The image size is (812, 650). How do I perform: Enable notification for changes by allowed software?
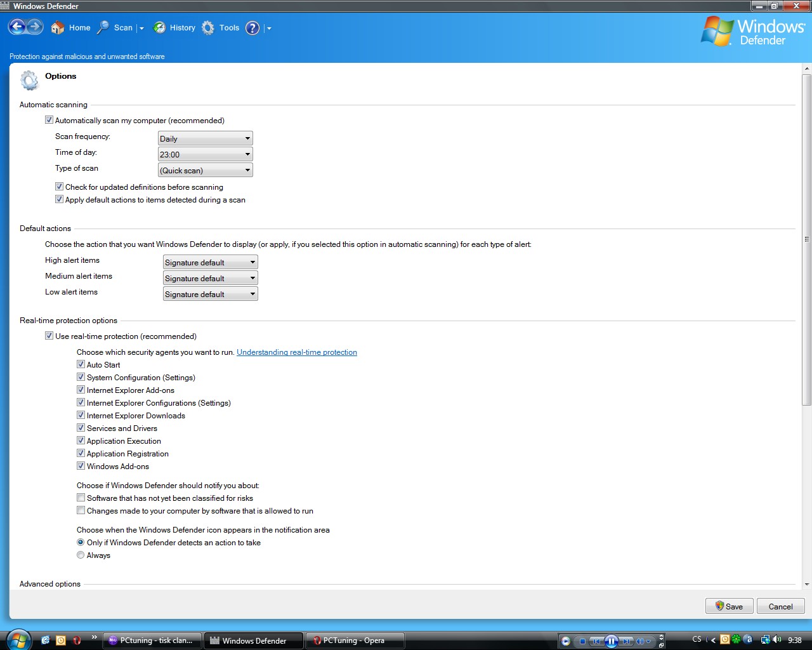pos(81,510)
